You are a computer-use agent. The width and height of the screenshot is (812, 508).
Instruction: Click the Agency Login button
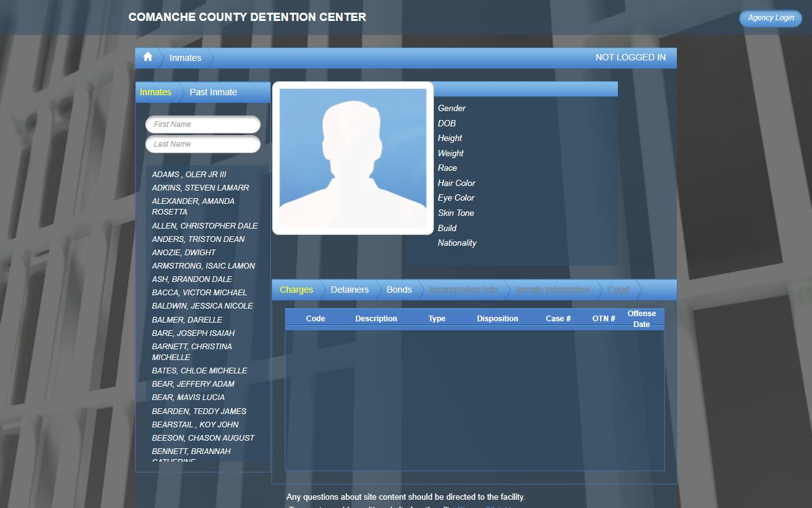tap(770, 18)
